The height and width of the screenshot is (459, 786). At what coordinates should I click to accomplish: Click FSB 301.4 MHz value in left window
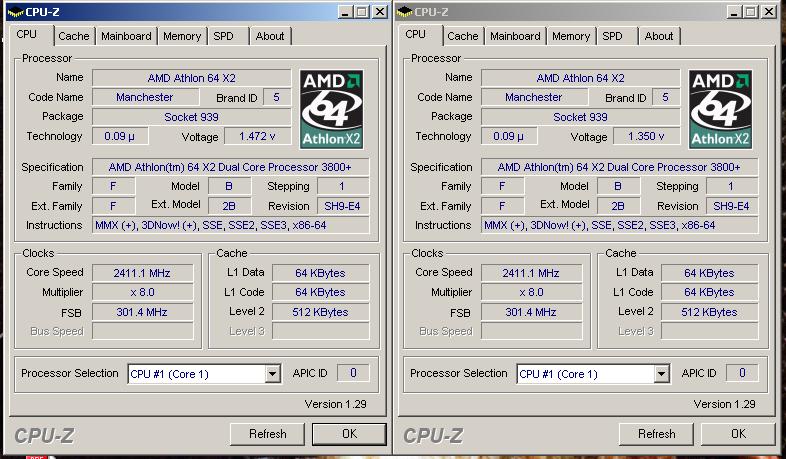[x=143, y=312]
